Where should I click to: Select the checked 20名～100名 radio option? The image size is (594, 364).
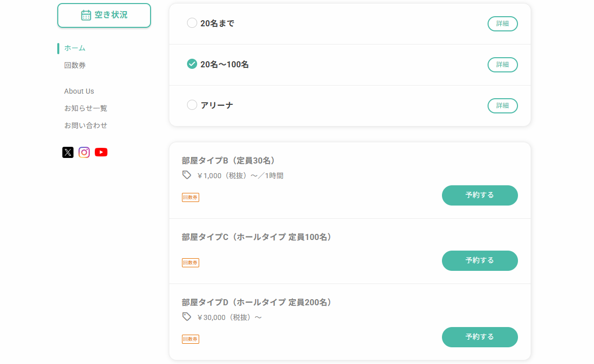[x=192, y=64]
